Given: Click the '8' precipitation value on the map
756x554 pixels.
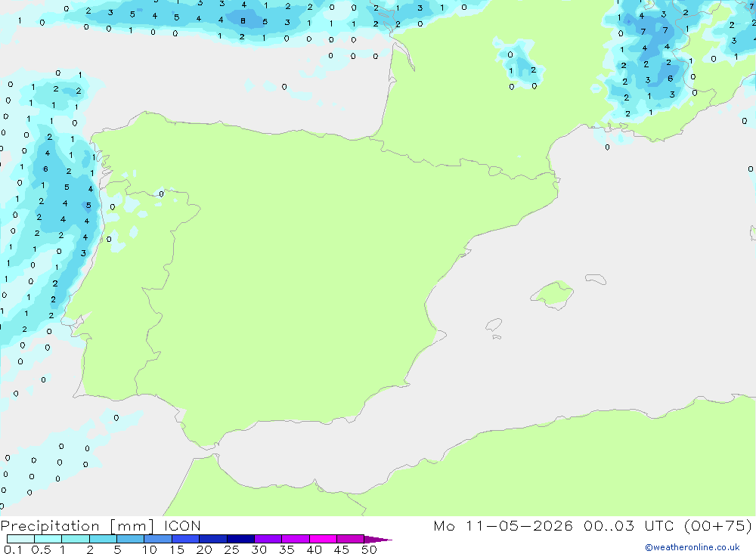Looking at the screenshot, I should [243, 20].
